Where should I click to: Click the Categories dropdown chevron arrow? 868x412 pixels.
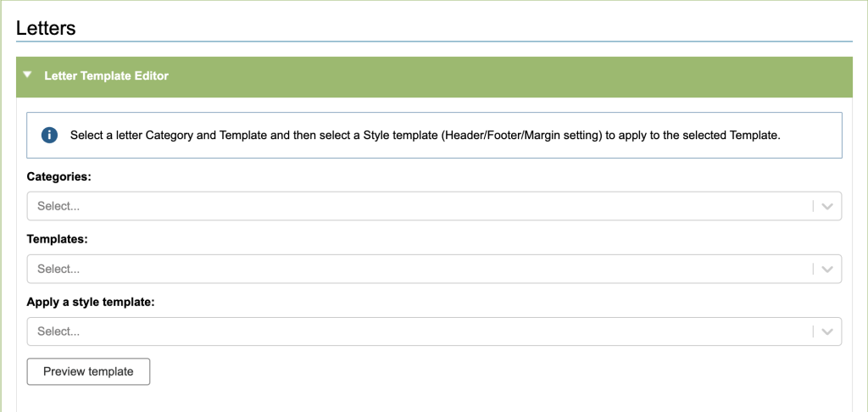coord(827,206)
